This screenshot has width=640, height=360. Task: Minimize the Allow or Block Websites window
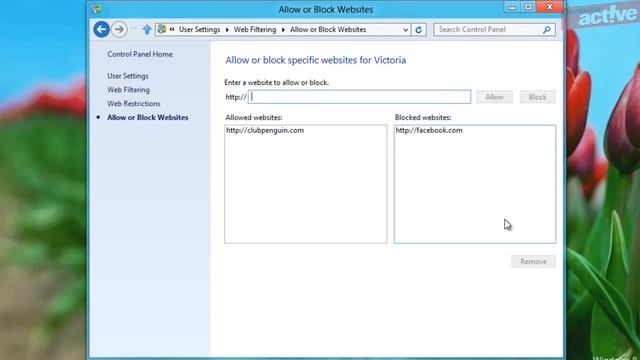click(512, 7)
